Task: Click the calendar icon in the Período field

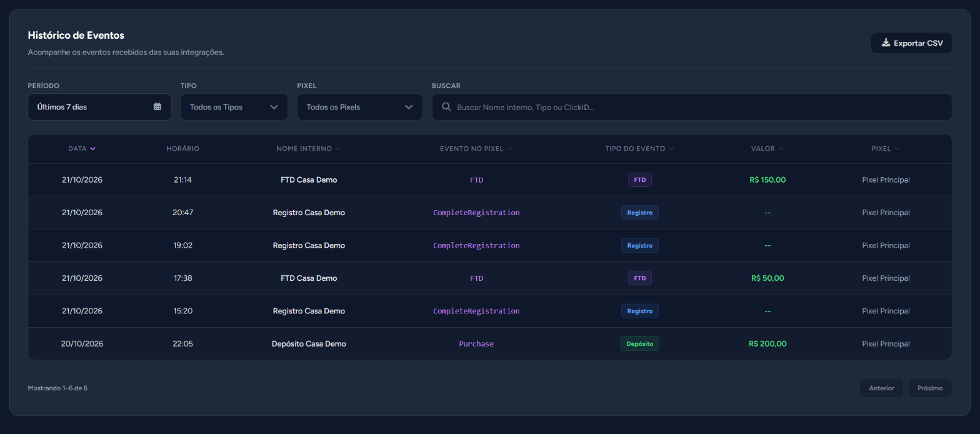Action: (x=157, y=107)
